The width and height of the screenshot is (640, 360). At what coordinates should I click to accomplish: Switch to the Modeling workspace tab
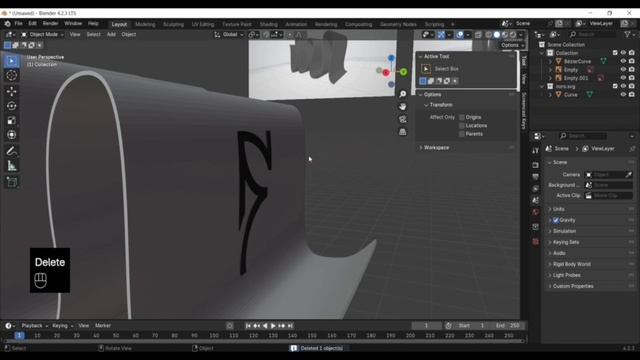145,24
